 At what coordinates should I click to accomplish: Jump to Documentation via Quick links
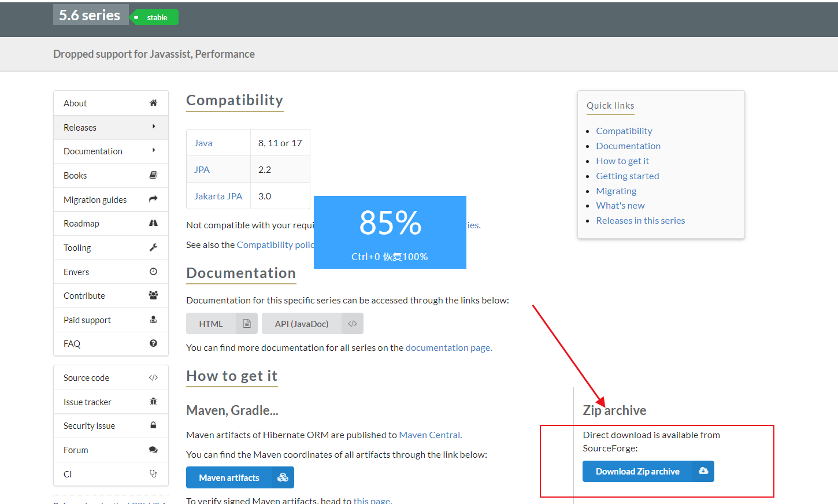[x=628, y=146]
